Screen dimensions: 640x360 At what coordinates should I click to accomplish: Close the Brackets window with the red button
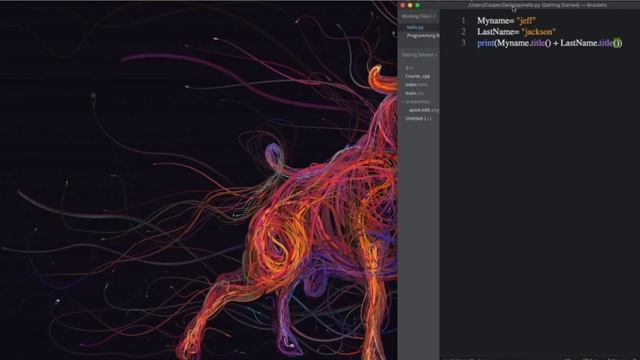point(403,5)
